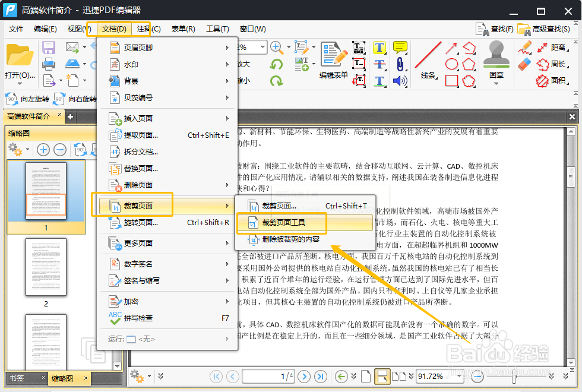Click the email envelope icon
The height and width of the screenshot is (392, 582).
72,47
